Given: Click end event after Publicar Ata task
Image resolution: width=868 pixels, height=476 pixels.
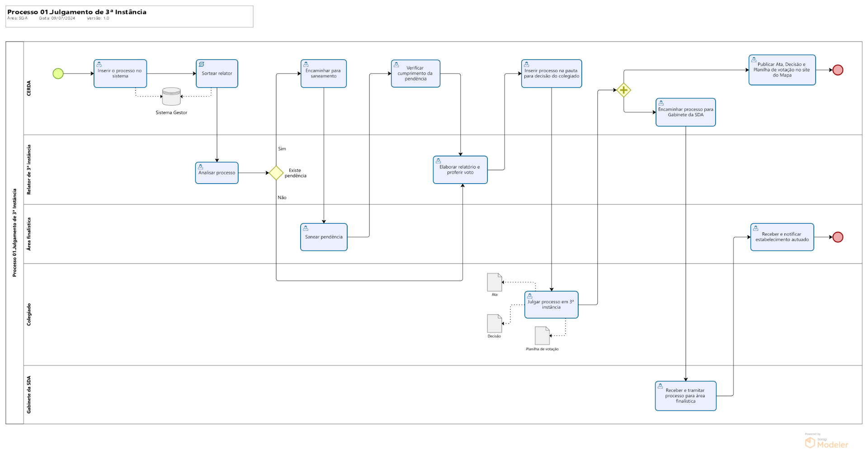Looking at the screenshot, I should pos(838,70).
